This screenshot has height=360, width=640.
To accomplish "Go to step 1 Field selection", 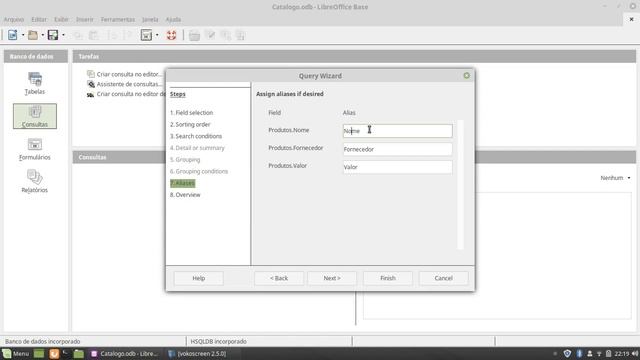I will coord(191,113).
